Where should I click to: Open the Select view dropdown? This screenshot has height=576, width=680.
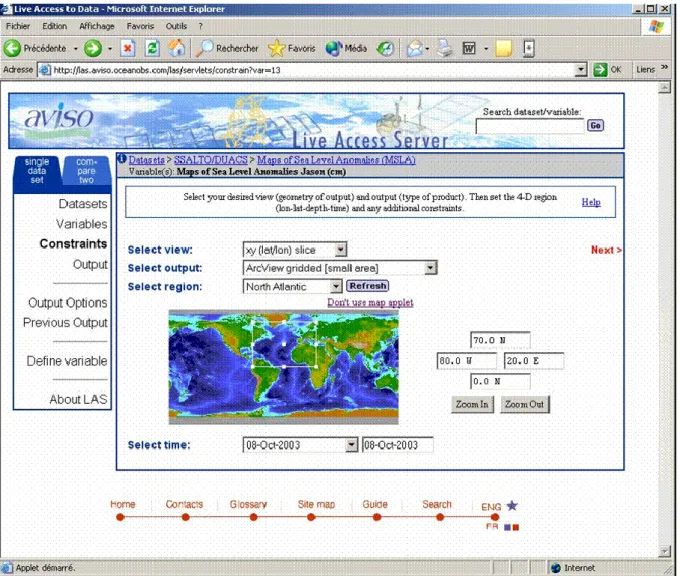point(341,249)
